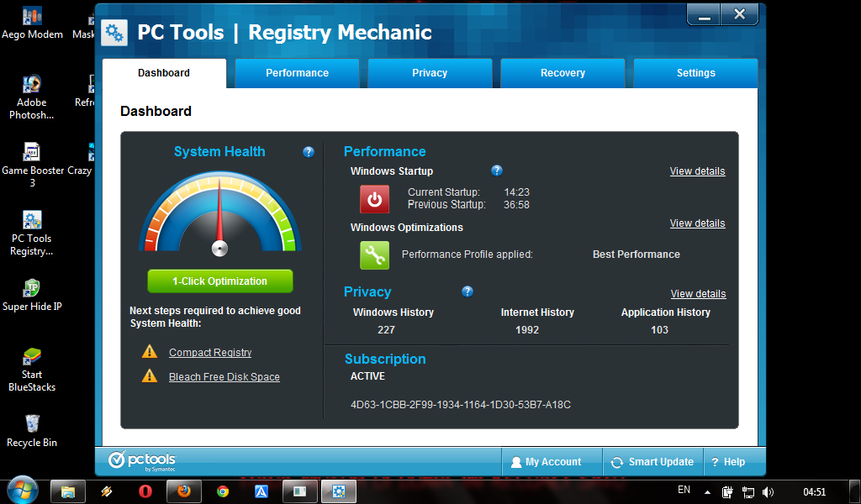This screenshot has width=861, height=504.
Task: View details for Windows Startup
Action: 697,171
